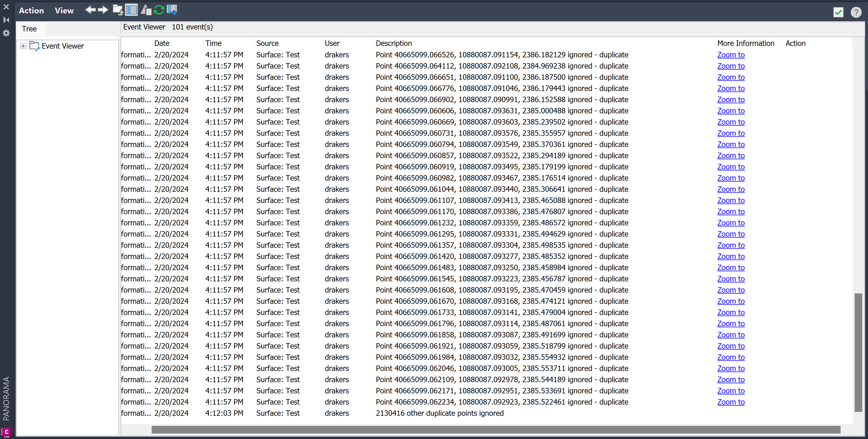Click the vertical scrollbar thumb

[x=858, y=352]
